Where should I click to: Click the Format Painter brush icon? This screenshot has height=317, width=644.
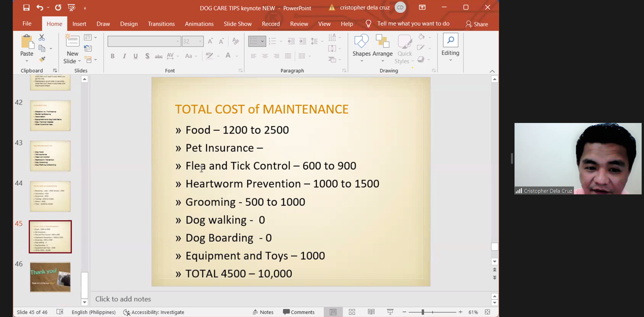click(x=42, y=60)
